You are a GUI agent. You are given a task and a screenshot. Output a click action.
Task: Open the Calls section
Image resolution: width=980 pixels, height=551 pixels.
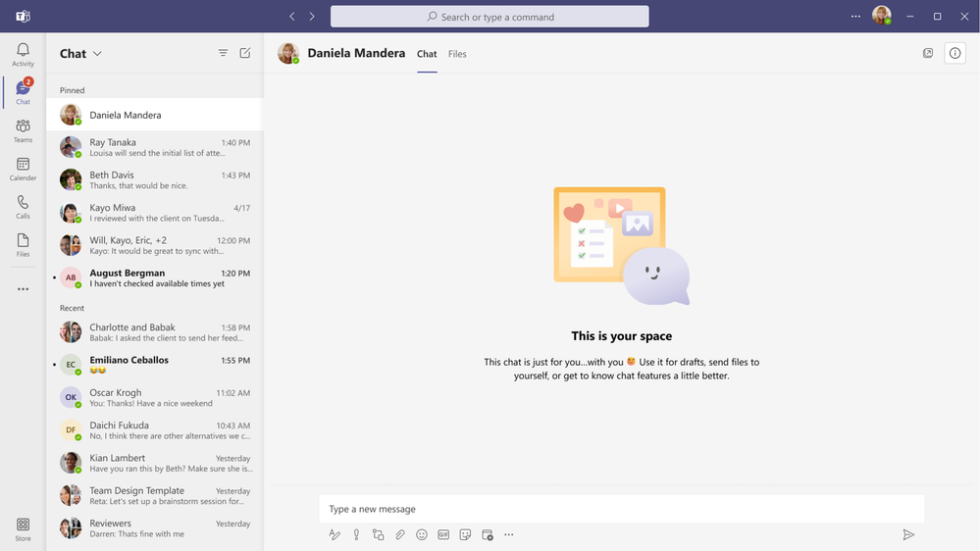24,207
